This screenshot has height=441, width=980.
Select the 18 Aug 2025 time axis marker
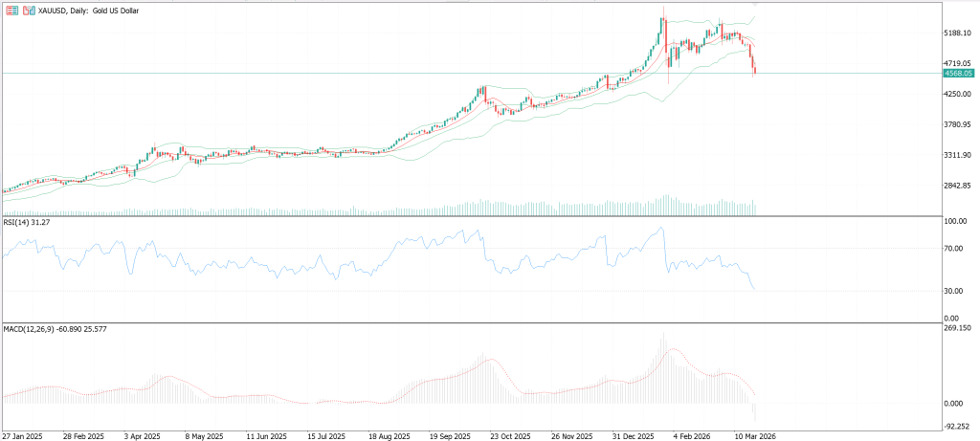pos(389,434)
